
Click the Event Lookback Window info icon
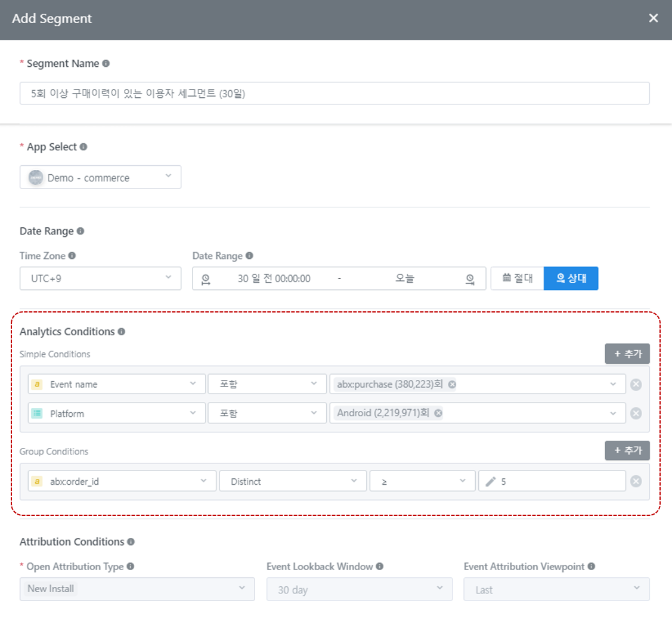tap(379, 566)
